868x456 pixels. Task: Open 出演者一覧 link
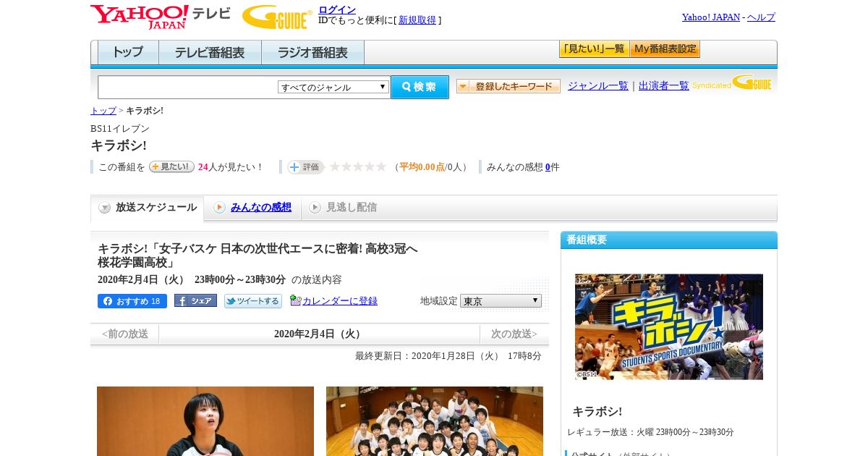(663, 85)
